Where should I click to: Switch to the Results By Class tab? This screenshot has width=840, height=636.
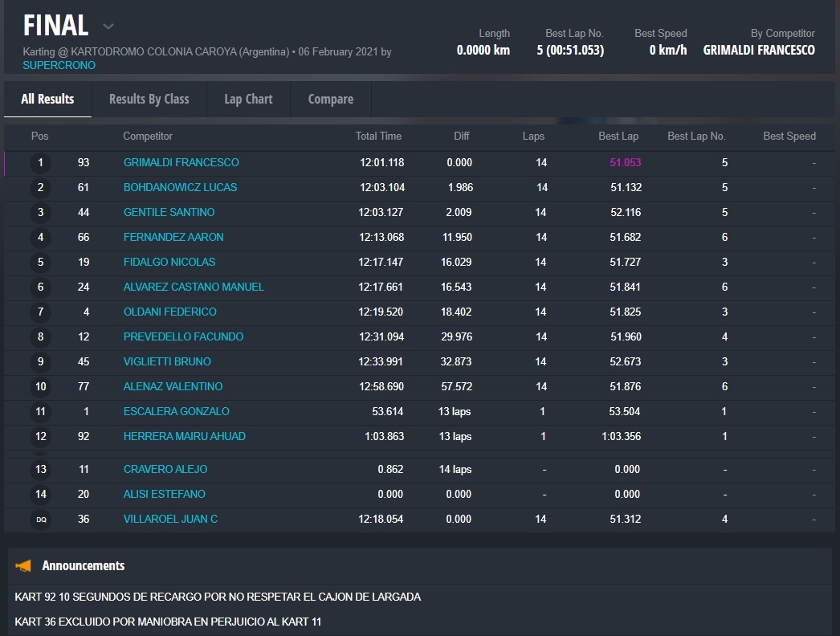click(x=149, y=100)
